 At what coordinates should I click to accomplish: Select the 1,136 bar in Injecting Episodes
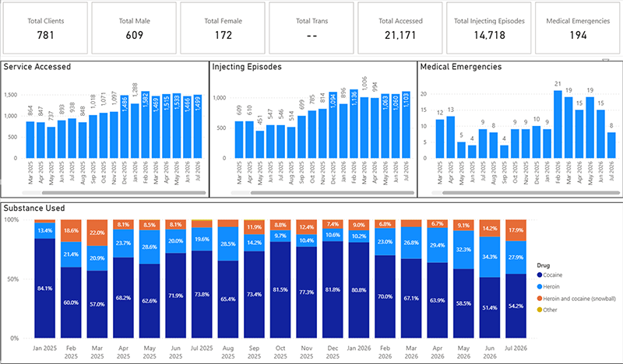click(x=354, y=124)
